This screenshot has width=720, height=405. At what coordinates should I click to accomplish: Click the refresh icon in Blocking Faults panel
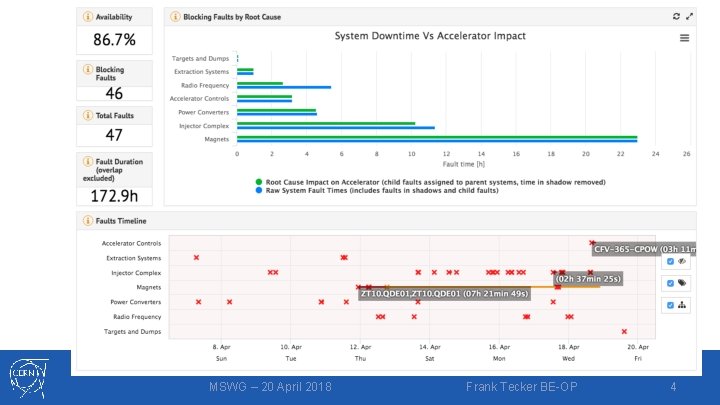pyautogui.click(x=676, y=17)
